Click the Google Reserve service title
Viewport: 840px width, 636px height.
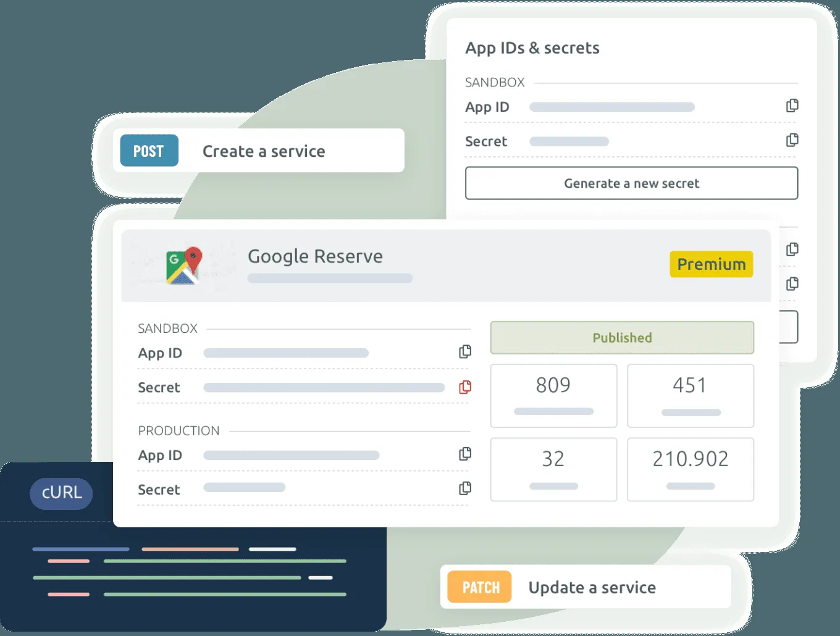tap(315, 256)
